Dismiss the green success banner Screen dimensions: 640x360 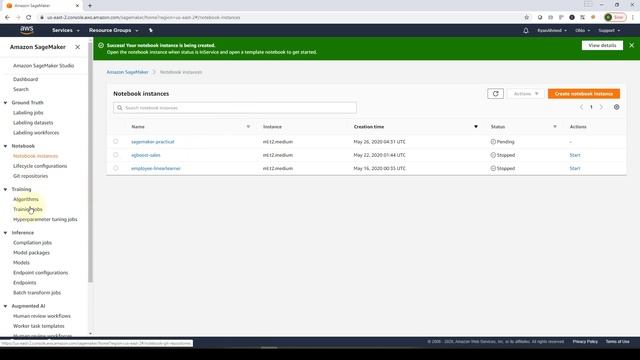pos(631,45)
